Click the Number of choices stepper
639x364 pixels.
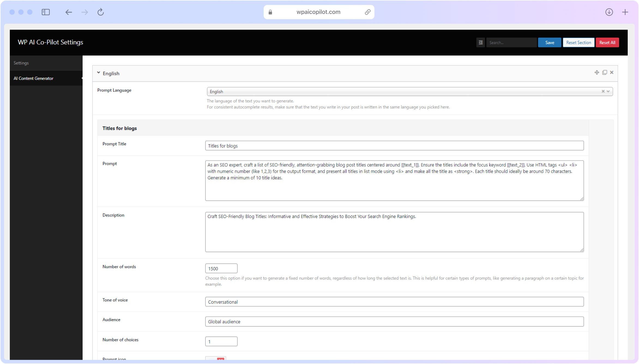pyautogui.click(x=221, y=341)
